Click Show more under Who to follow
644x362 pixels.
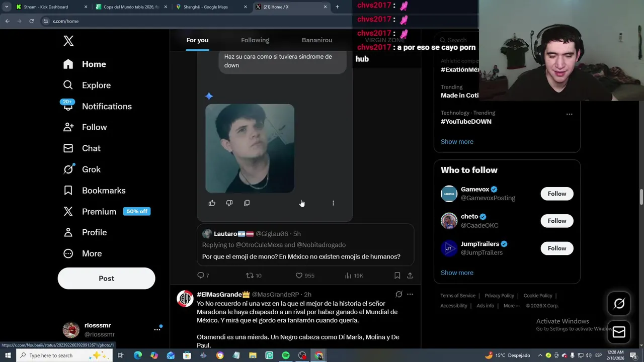tap(457, 273)
